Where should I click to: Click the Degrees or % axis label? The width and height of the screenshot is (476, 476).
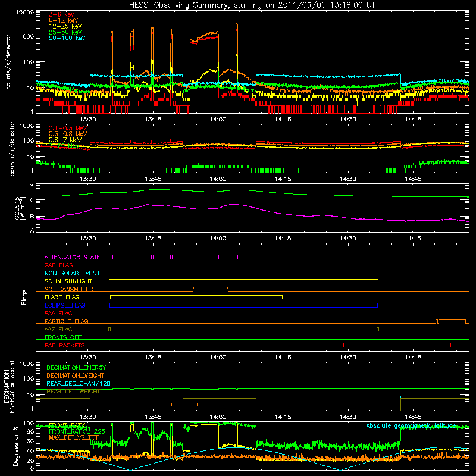point(15,446)
